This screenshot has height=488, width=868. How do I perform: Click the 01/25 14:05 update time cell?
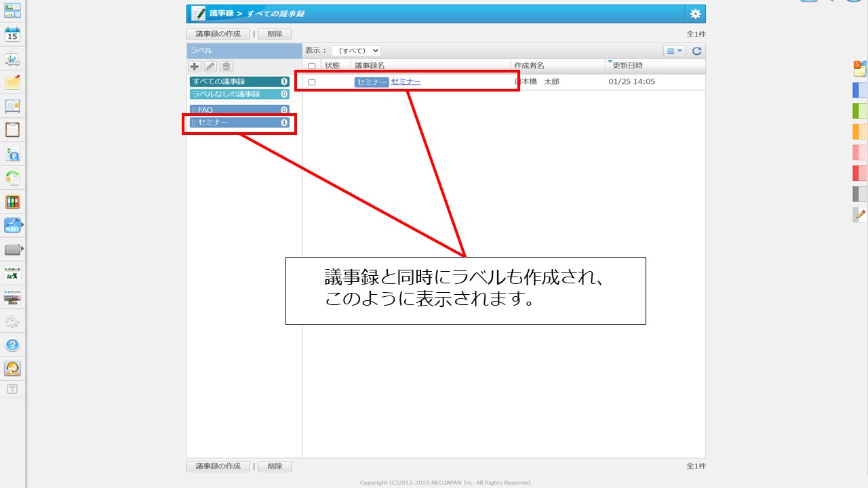(632, 82)
